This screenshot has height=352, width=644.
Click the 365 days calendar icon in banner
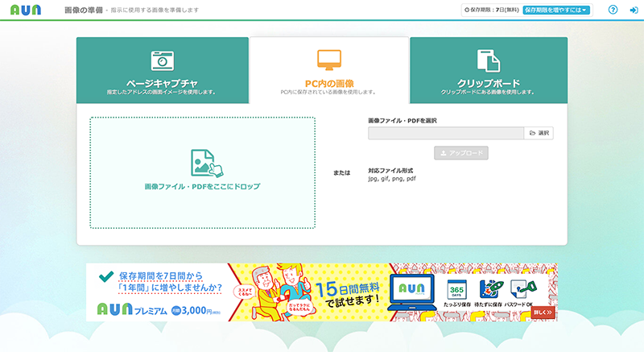click(456, 289)
